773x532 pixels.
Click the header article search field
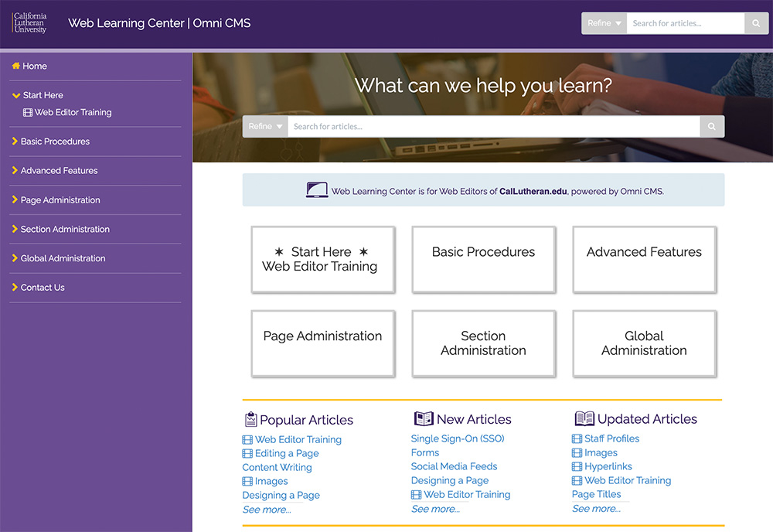[x=685, y=23]
